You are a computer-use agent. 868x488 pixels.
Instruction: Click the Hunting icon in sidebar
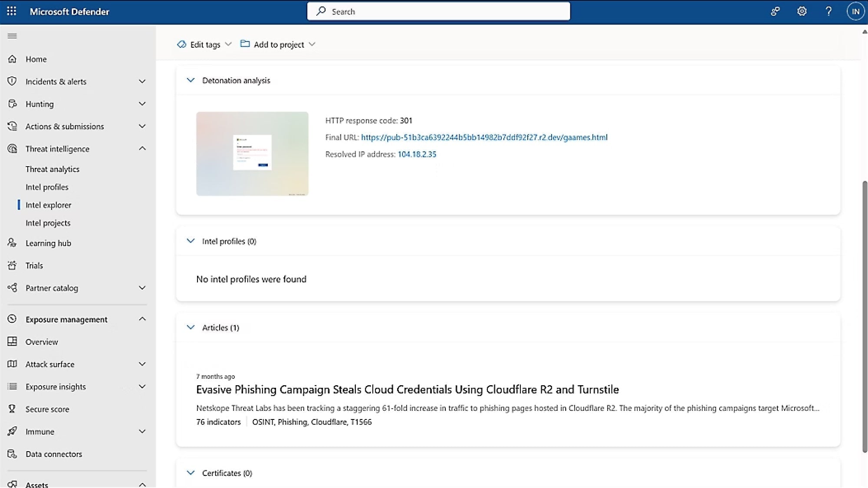(12, 104)
